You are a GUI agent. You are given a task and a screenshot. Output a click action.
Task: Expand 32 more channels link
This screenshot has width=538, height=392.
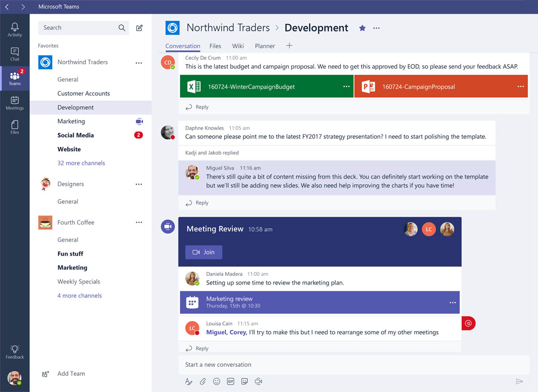pos(81,163)
